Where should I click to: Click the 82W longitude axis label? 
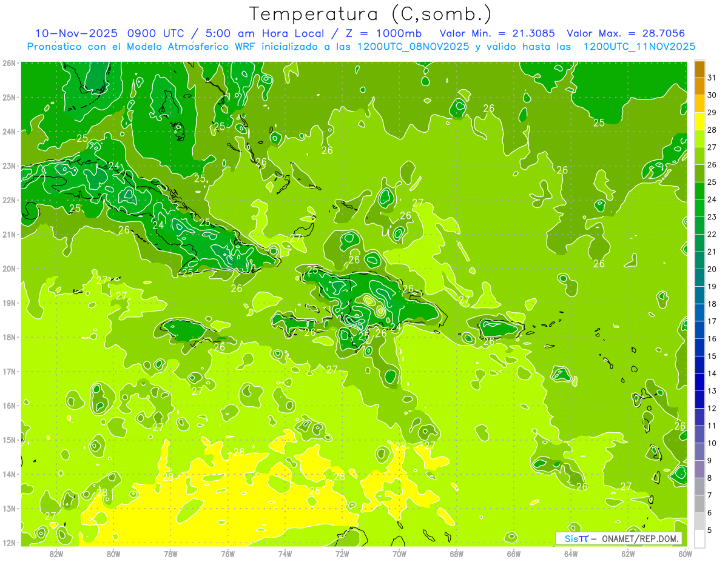coord(56,554)
